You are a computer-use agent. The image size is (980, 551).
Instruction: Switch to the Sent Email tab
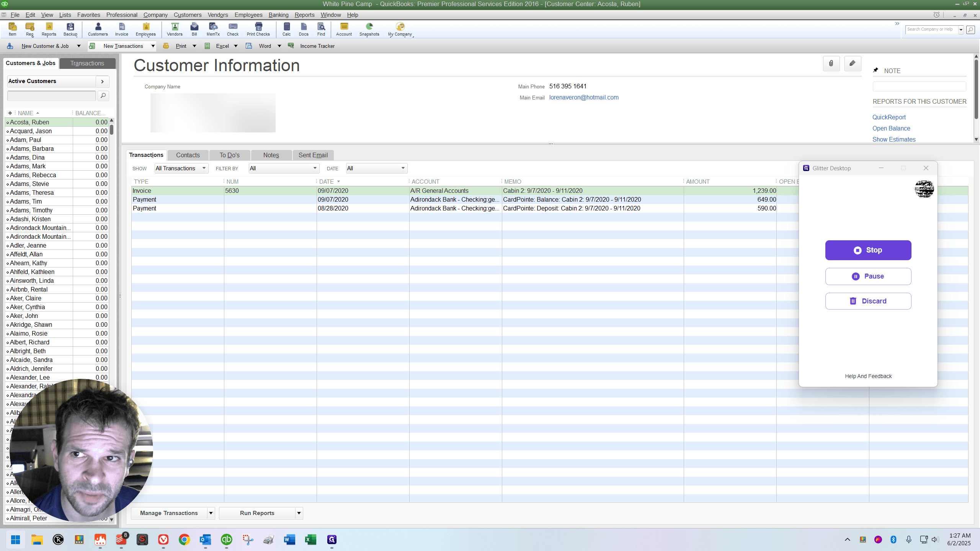(x=313, y=155)
